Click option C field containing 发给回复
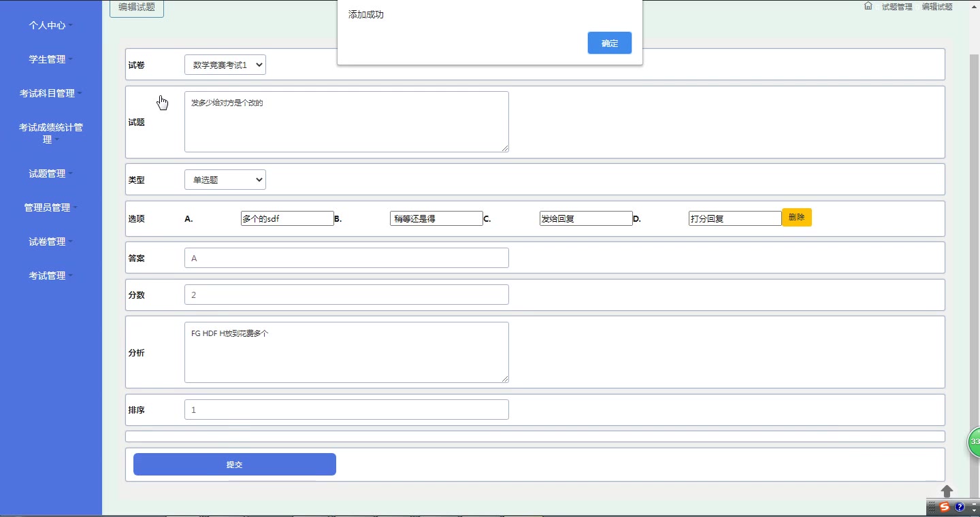Screen dimensions: 980x517 point(586,218)
